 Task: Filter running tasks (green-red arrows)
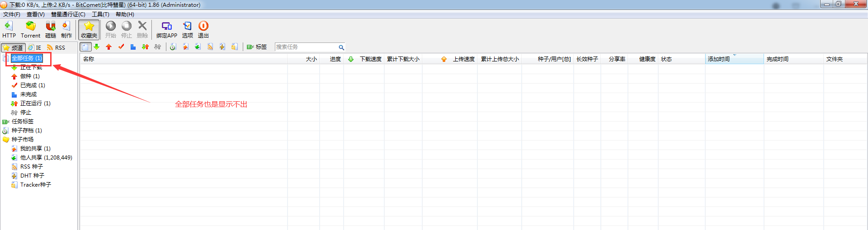pyautogui.click(x=145, y=47)
